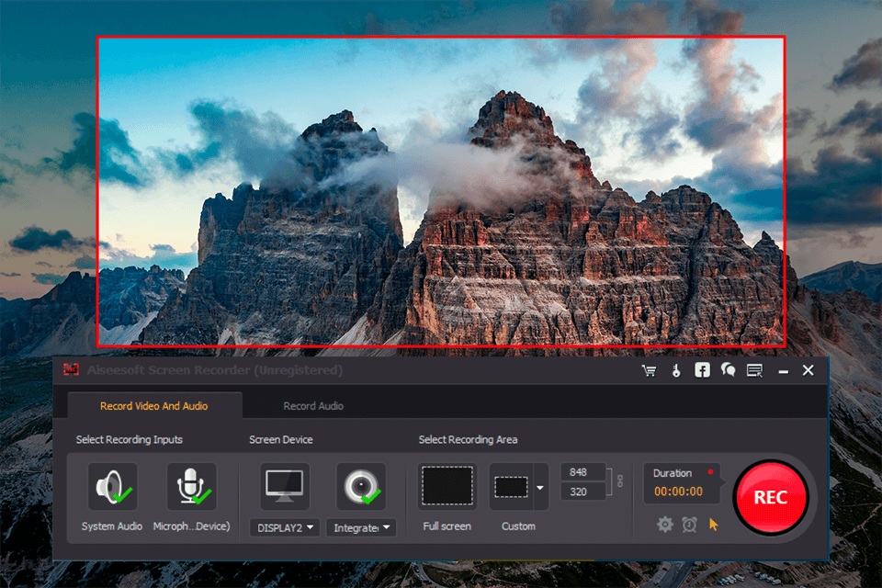Click the Screen Device heading

(281, 439)
